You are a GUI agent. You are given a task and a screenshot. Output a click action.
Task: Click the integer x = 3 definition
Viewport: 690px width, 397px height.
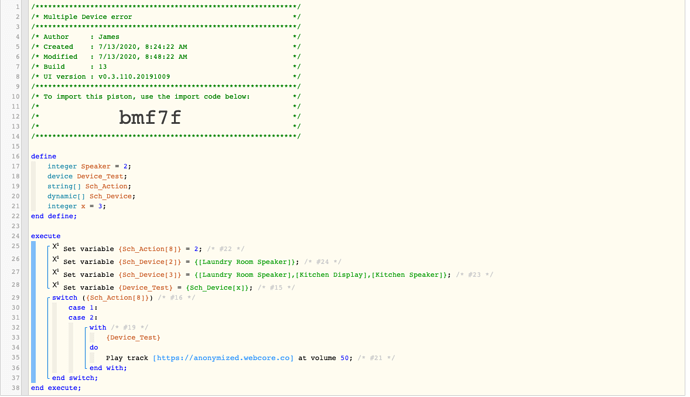(77, 206)
